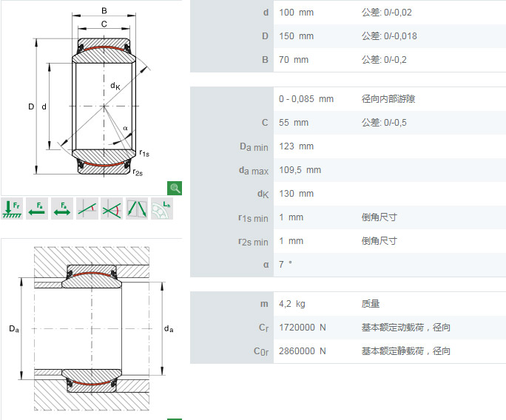The height and width of the screenshot is (420, 506).
Task: Click the label 径向内部游隙
Action: click(388, 99)
